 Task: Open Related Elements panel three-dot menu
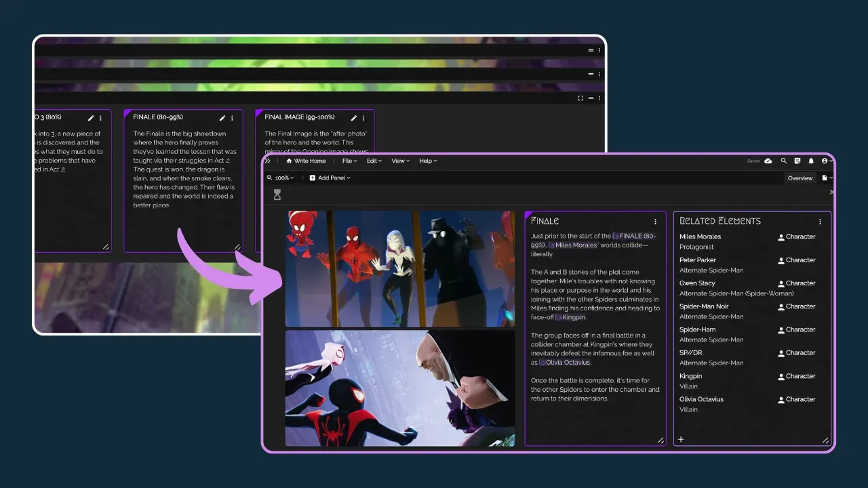[x=820, y=222]
